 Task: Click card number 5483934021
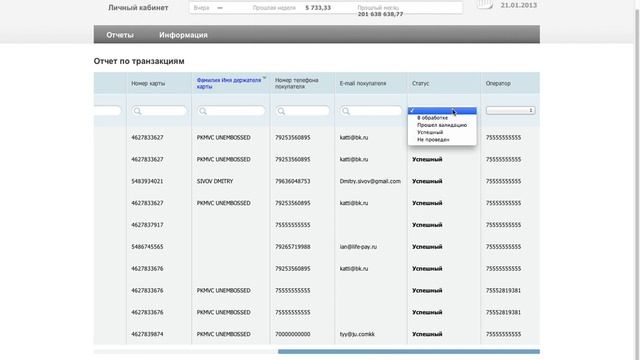pyautogui.click(x=147, y=181)
